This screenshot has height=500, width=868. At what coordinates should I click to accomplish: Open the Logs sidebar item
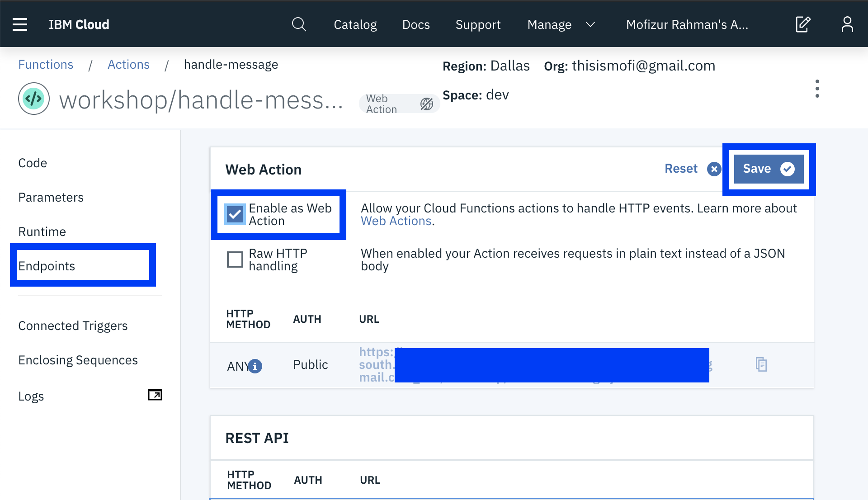(x=31, y=396)
